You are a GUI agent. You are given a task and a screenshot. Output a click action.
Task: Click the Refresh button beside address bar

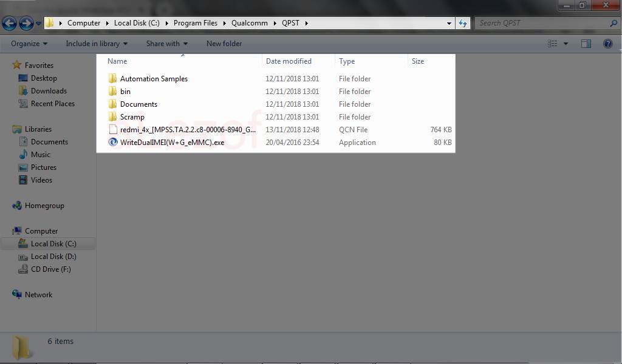(462, 24)
